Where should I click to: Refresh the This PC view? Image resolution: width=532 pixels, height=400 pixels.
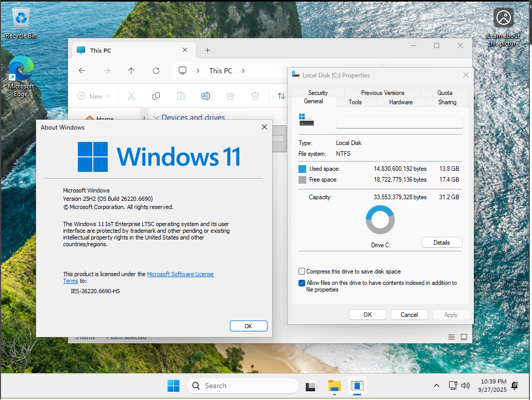tap(156, 71)
